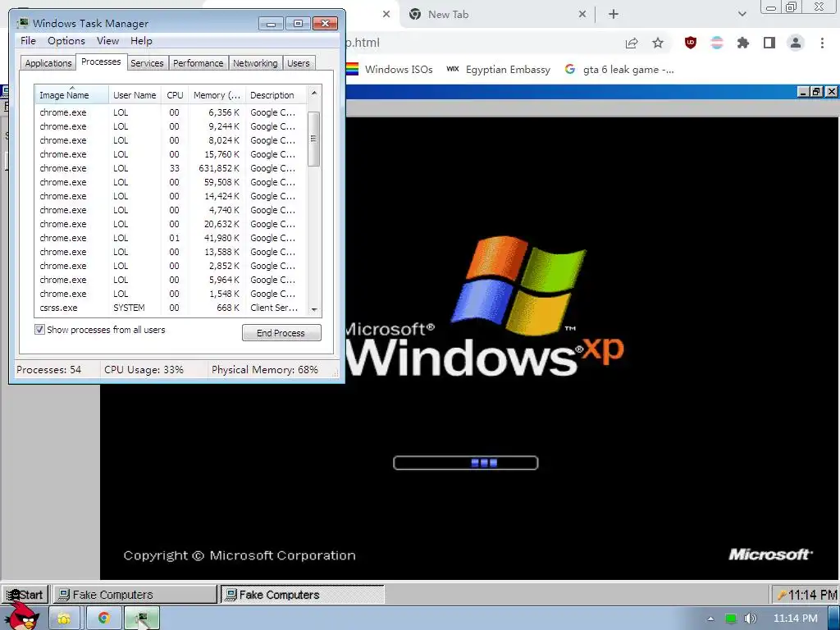
Task: Toggle Show processes from all users
Action: click(x=39, y=330)
